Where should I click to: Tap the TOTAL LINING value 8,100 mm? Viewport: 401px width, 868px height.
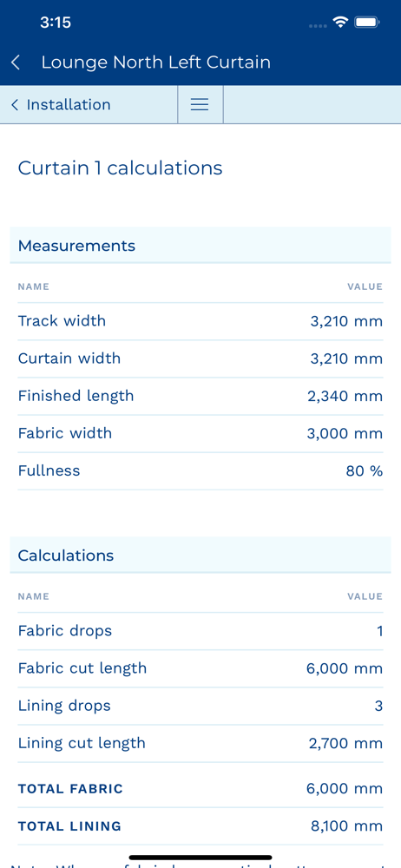[346, 826]
